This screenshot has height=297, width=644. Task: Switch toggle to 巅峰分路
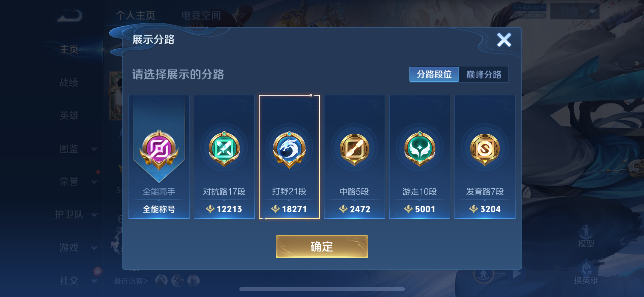click(x=484, y=74)
